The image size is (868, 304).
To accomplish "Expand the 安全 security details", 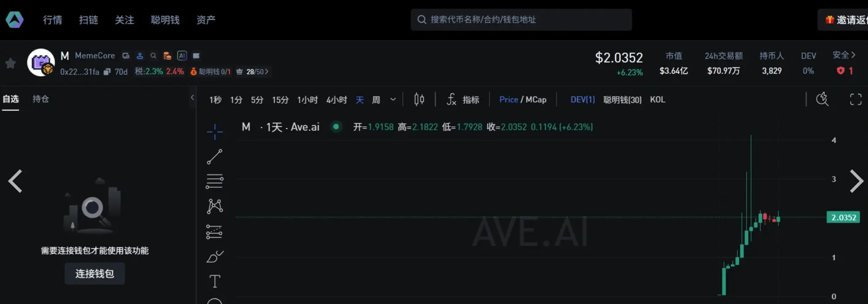I will coord(844,55).
